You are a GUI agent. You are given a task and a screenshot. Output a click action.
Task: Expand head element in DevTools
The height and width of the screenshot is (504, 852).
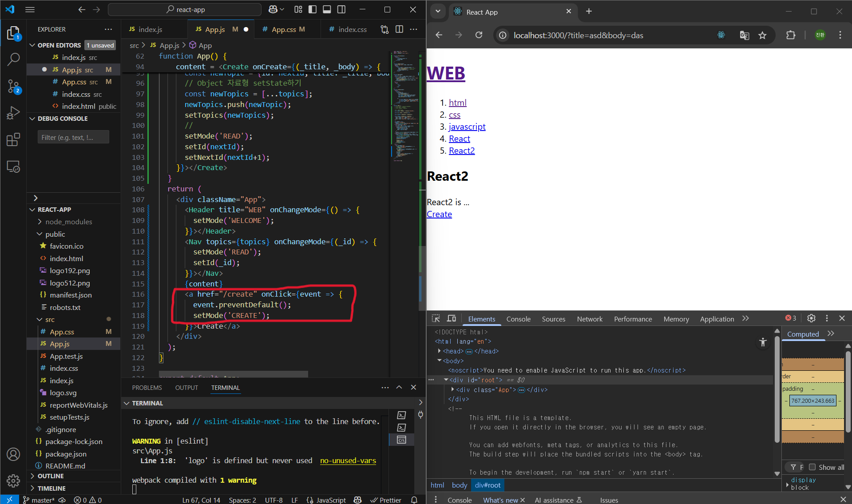[439, 351]
